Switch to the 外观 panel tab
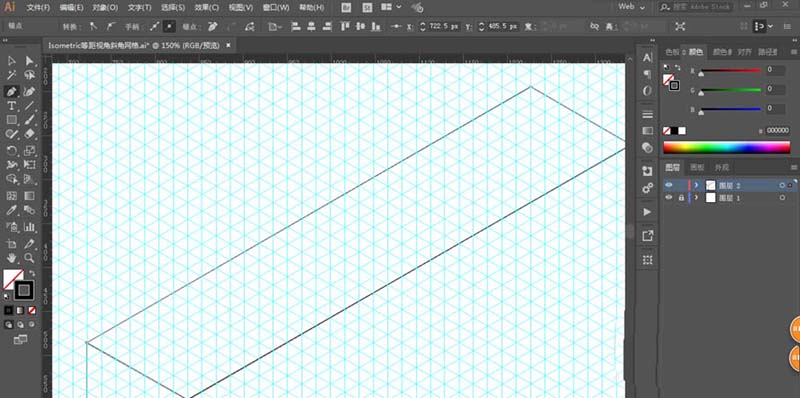 [x=721, y=167]
